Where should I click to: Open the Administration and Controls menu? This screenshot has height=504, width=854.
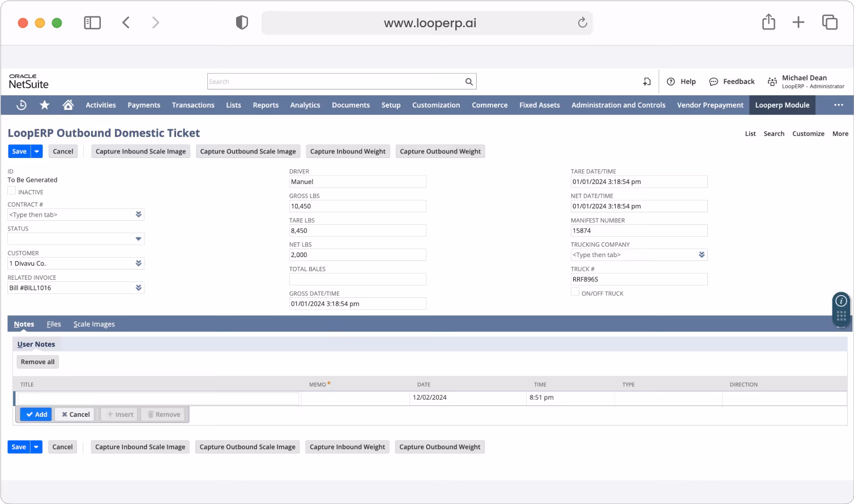pos(618,105)
